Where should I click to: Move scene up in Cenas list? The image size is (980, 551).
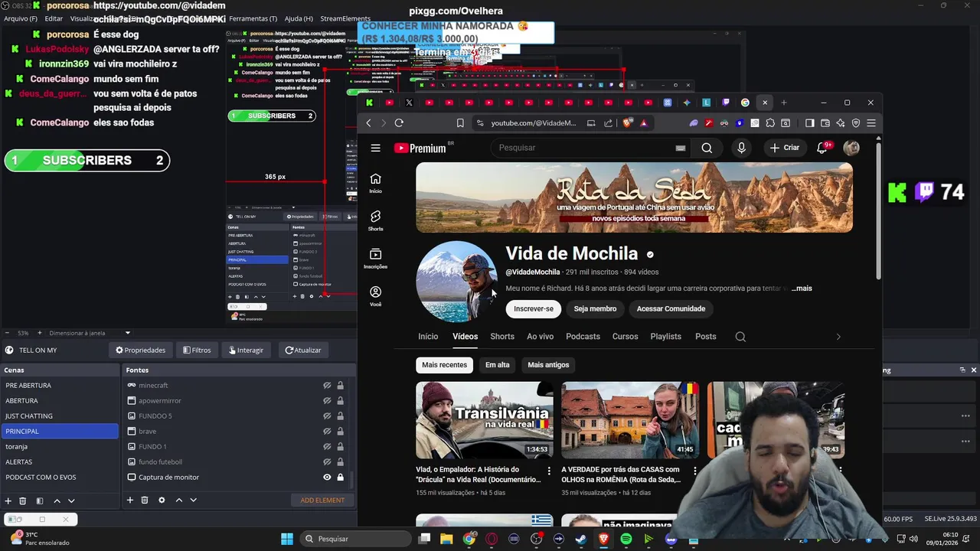[x=57, y=500]
